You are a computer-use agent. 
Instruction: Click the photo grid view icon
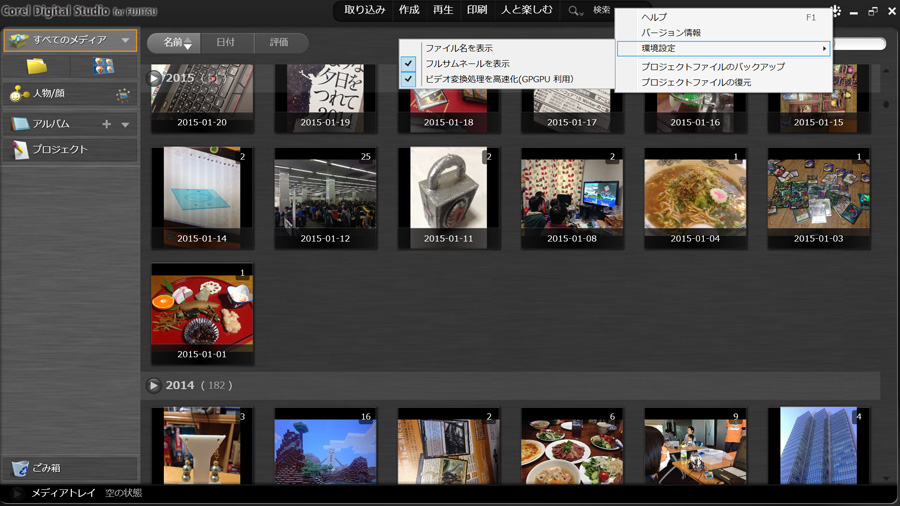[103, 67]
